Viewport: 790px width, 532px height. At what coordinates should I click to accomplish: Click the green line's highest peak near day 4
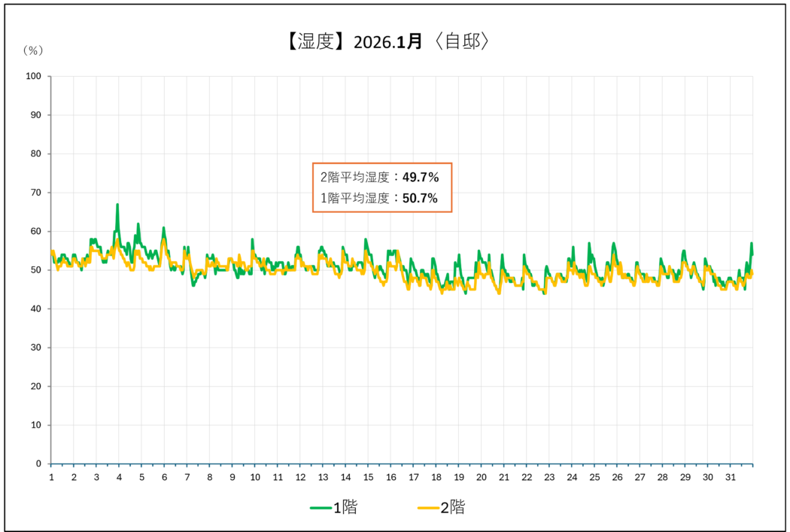click(x=117, y=205)
